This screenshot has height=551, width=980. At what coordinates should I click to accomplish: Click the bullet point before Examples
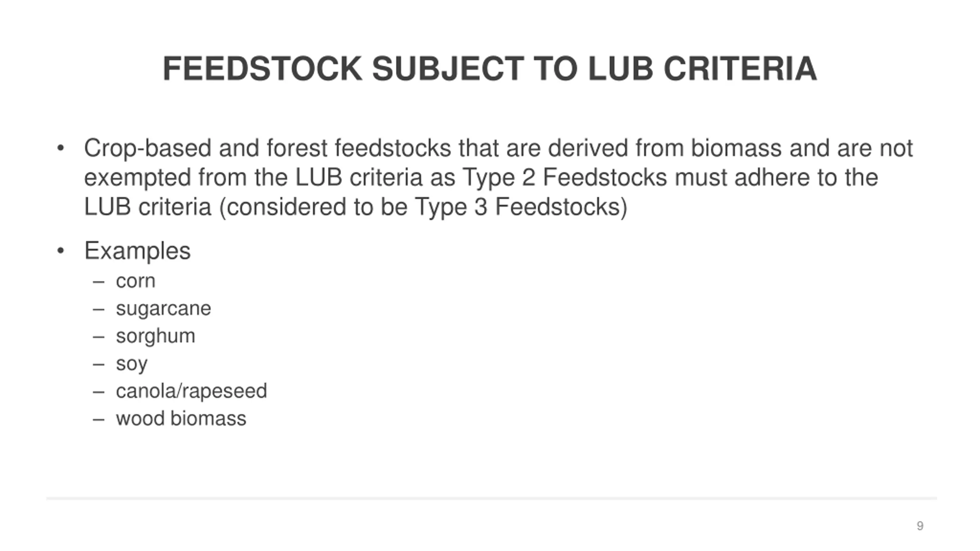(x=60, y=251)
